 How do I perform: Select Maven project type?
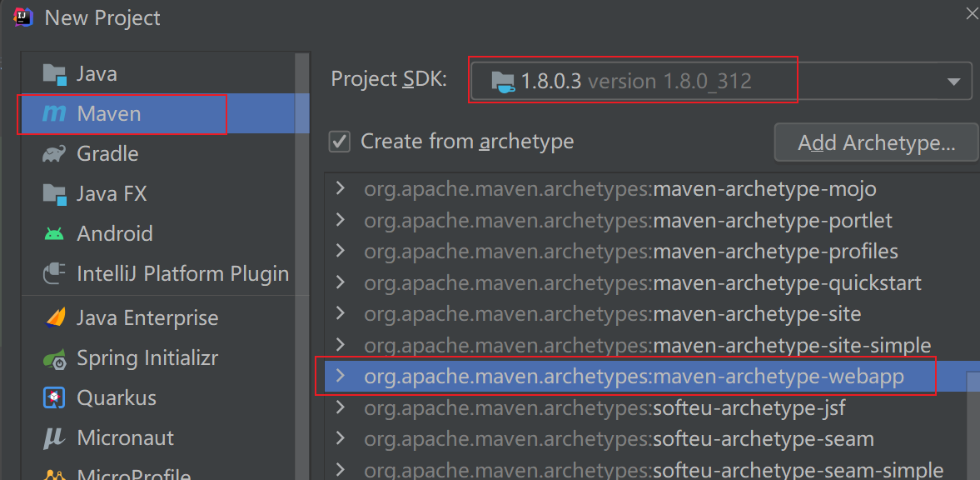(165, 113)
